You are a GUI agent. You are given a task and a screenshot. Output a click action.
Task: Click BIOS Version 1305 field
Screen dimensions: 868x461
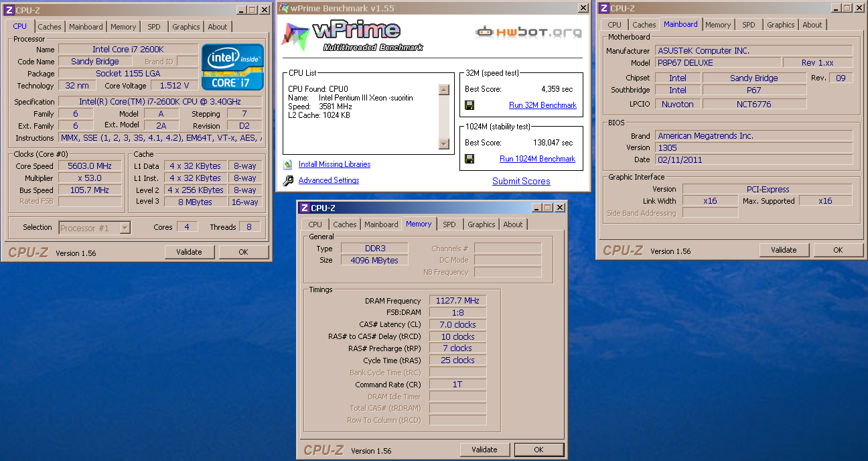(753, 147)
